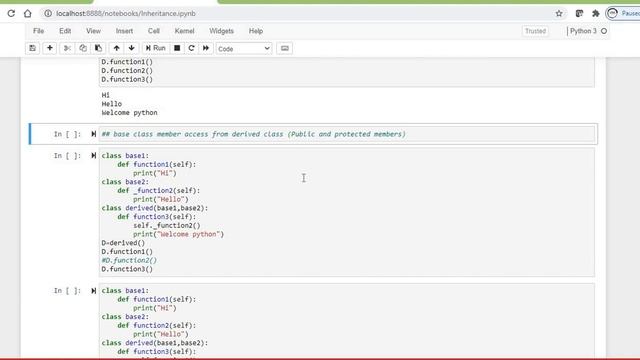Restart kernel and run all cells icon
The width and height of the screenshot is (640, 360).
[x=206, y=48]
